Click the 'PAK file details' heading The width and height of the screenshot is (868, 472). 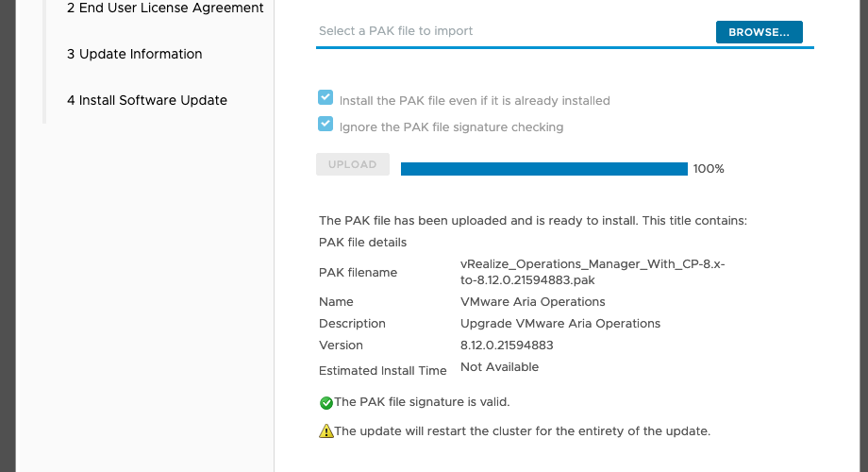[x=362, y=242]
